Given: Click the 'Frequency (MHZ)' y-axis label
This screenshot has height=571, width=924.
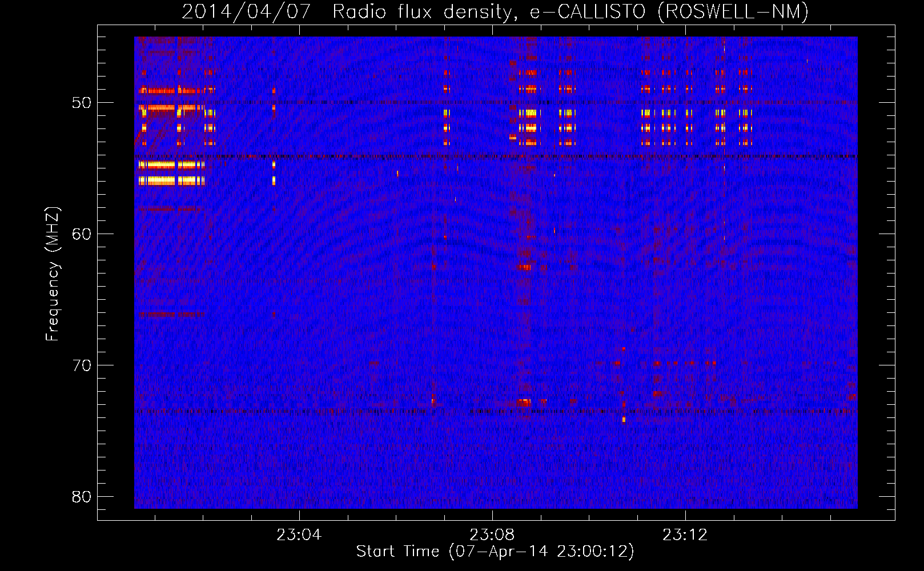Looking at the screenshot, I should 53,274.
